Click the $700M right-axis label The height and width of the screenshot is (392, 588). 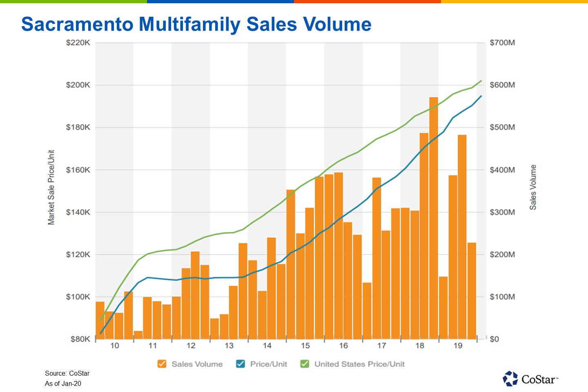coord(502,42)
